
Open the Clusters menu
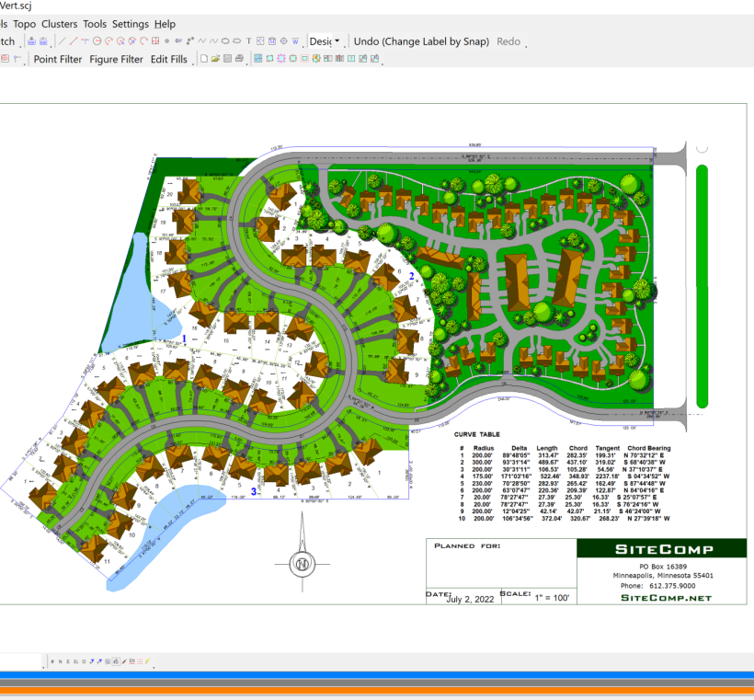point(59,23)
